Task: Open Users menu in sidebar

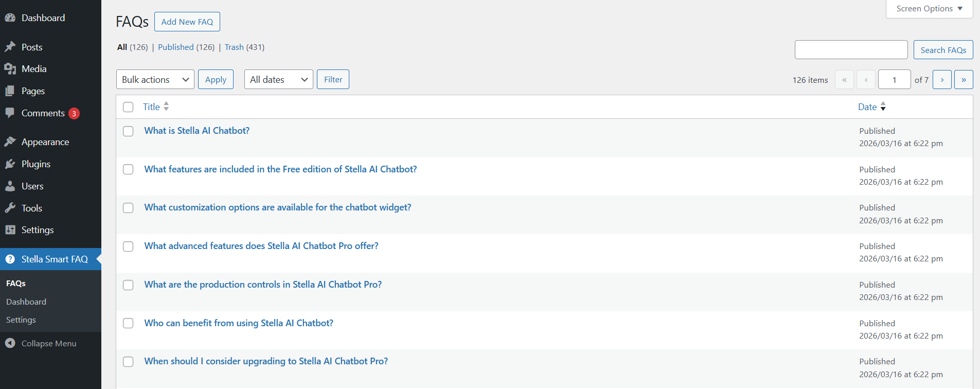Action: (x=32, y=186)
